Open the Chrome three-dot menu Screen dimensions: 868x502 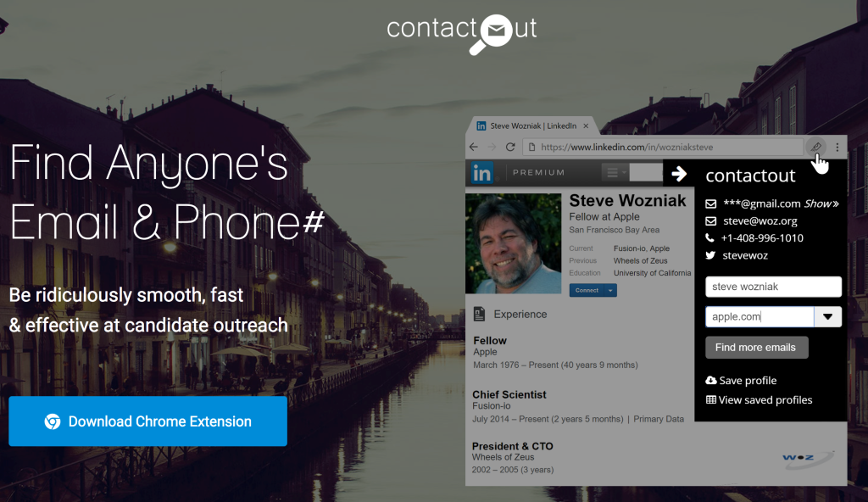[x=837, y=147]
